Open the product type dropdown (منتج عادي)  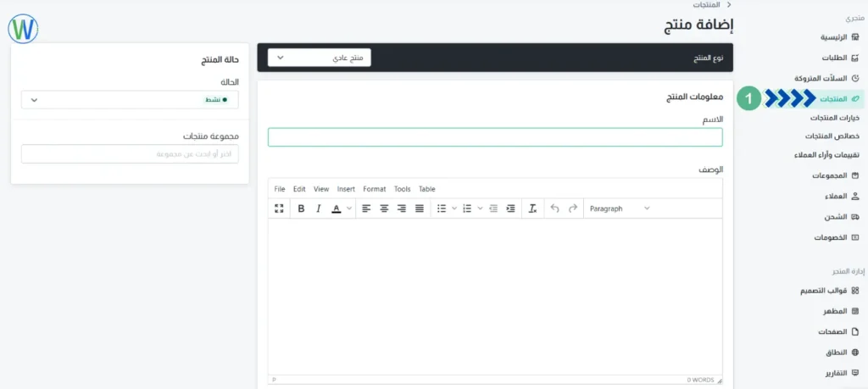coord(320,58)
